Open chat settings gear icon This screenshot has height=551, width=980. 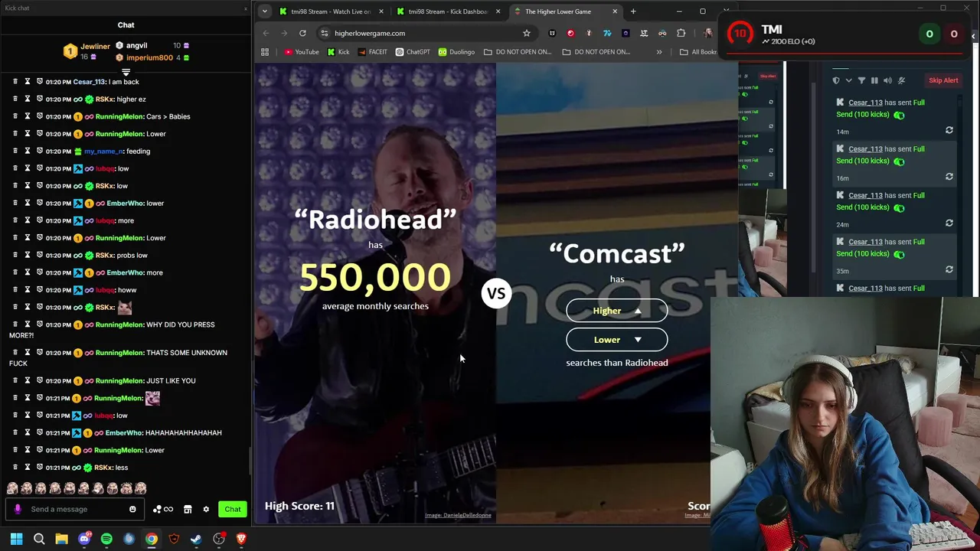click(x=206, y=509)
